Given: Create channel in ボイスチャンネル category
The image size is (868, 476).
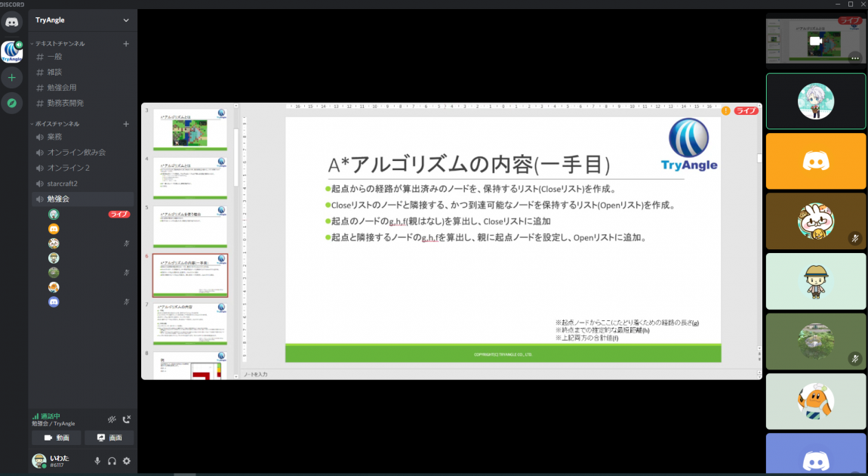Looking at the screenshot, I should (x=126, y=124).
